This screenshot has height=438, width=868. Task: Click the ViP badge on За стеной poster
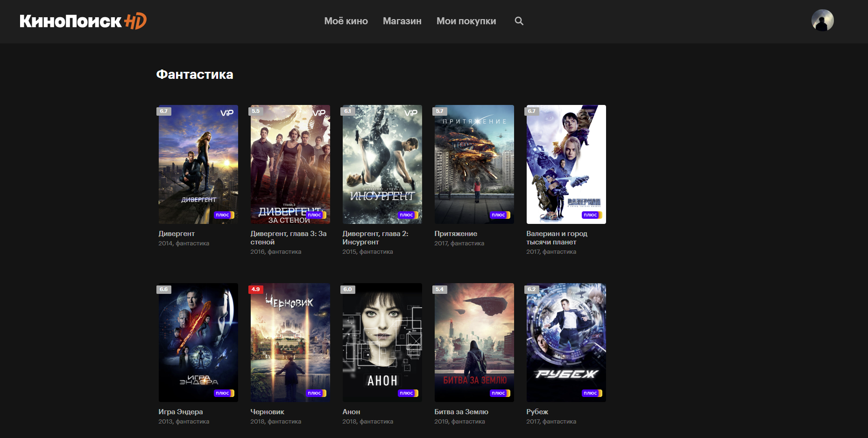(319, 113)
